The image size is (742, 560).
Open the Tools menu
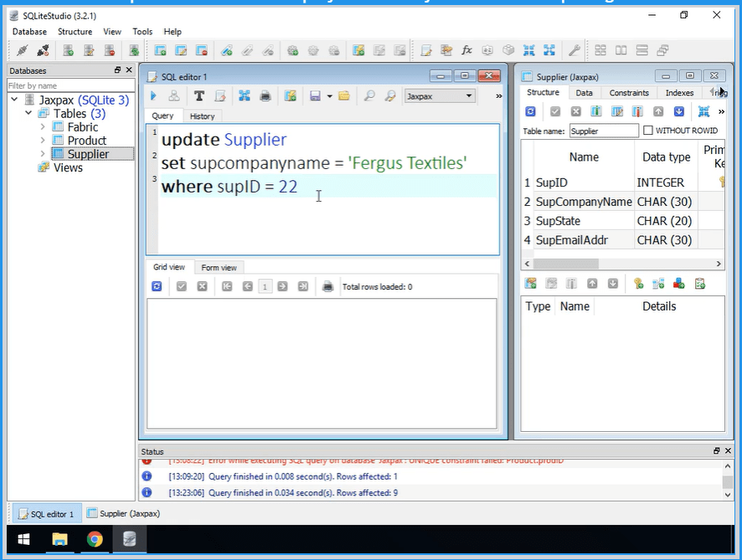tap(142, 32)
